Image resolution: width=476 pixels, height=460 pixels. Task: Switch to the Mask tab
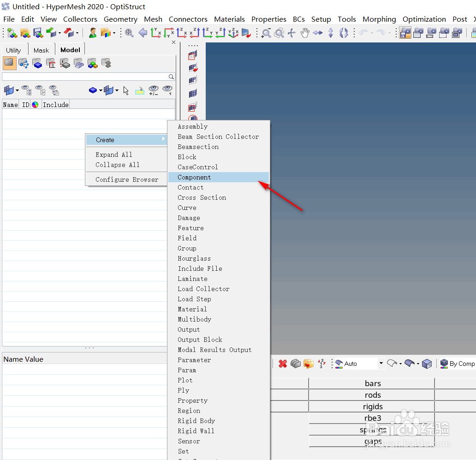[42, 50]
